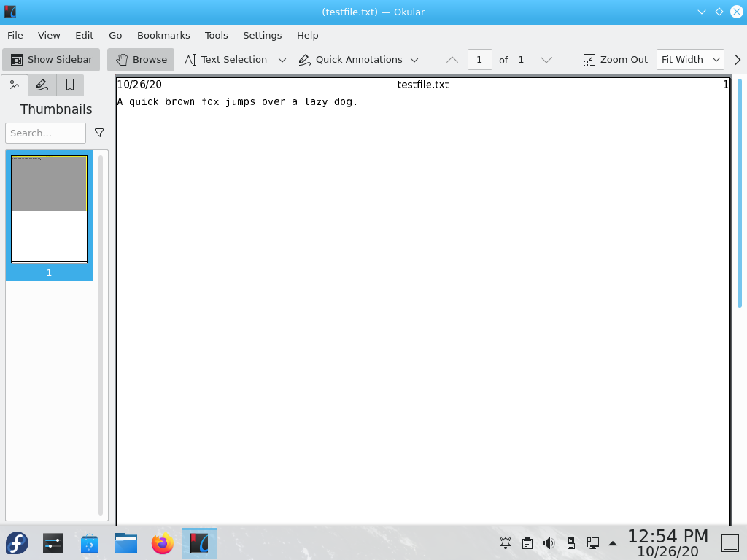Viewport: 747px width, 560px height.
Task: Open the File menu
Action: point(15,35)
